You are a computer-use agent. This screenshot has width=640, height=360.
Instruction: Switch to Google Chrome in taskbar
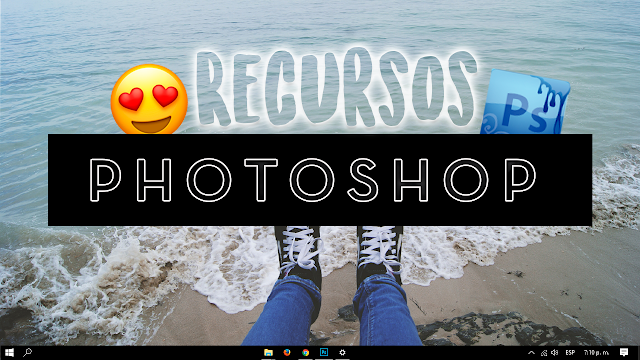click(x=305, y=352)
